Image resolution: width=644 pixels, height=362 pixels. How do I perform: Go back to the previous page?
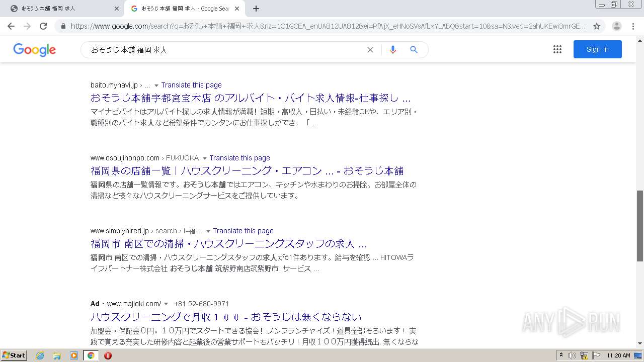12,26
